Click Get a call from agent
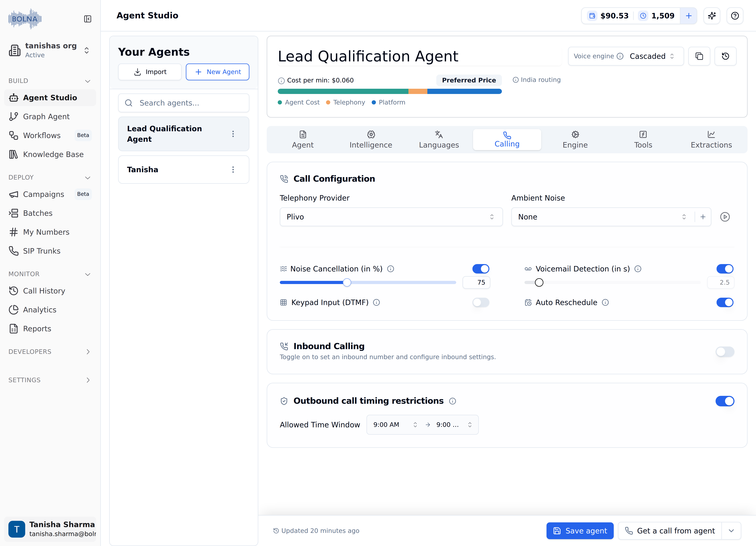 click(x=670, y=531)
